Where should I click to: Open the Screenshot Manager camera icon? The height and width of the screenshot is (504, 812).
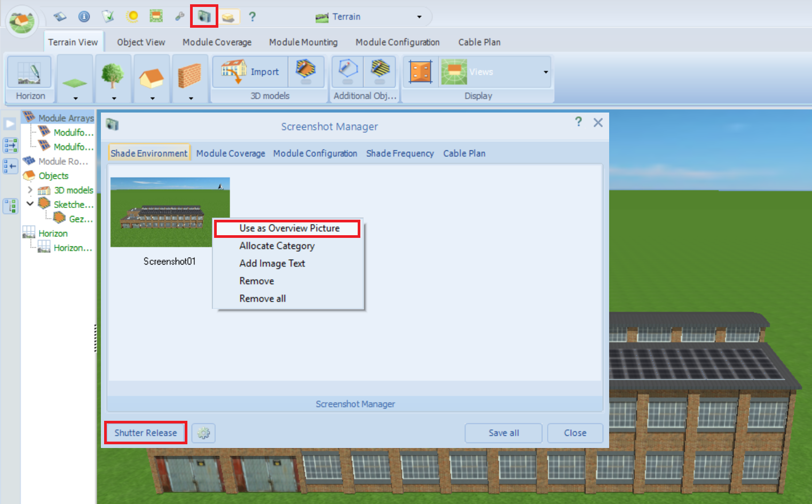[x=204, y=17]
